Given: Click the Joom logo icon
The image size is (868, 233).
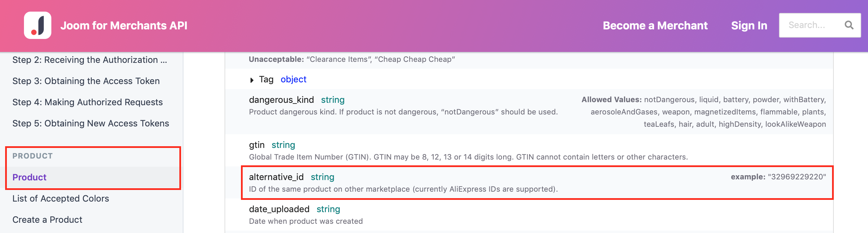Looking at the screenshot, I should tap(38, 25).
